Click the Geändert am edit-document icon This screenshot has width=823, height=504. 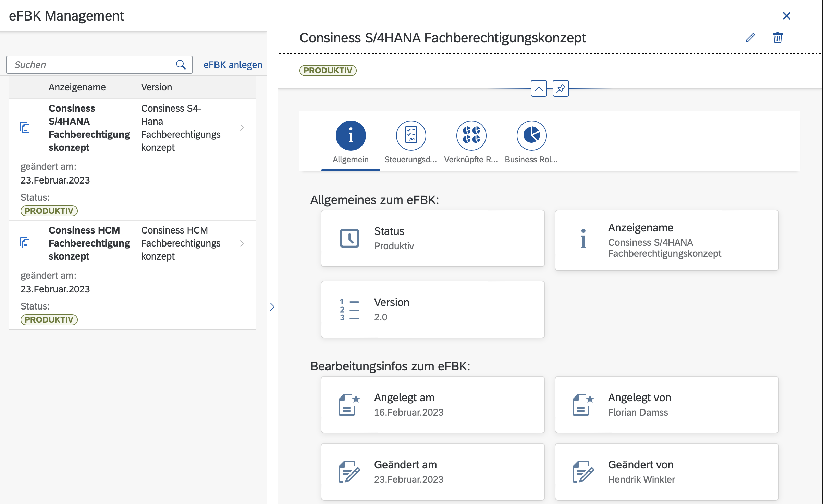(x=349, y=472)
